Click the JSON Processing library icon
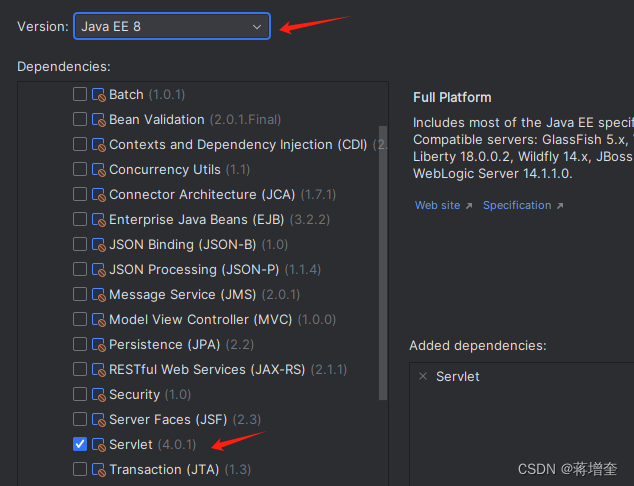634x486 pixels. (x=99, y=270)
